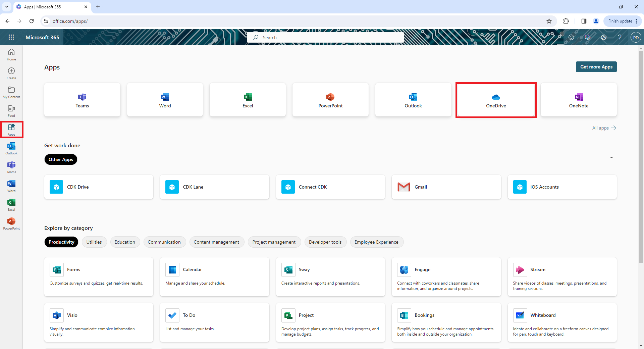Open the OneNote app tile
The width and height of the screenshot is (644, 349).
(x=579, y=100)
